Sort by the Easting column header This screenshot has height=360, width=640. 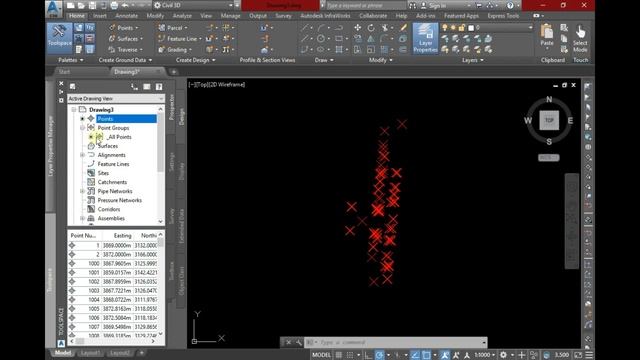[x=122, y=236]
